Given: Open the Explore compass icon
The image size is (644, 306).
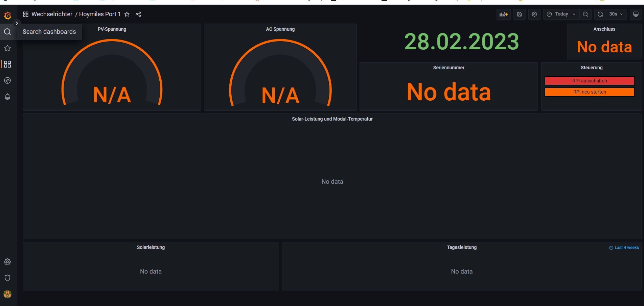Looking at the screenshot, I should [7, 80].
